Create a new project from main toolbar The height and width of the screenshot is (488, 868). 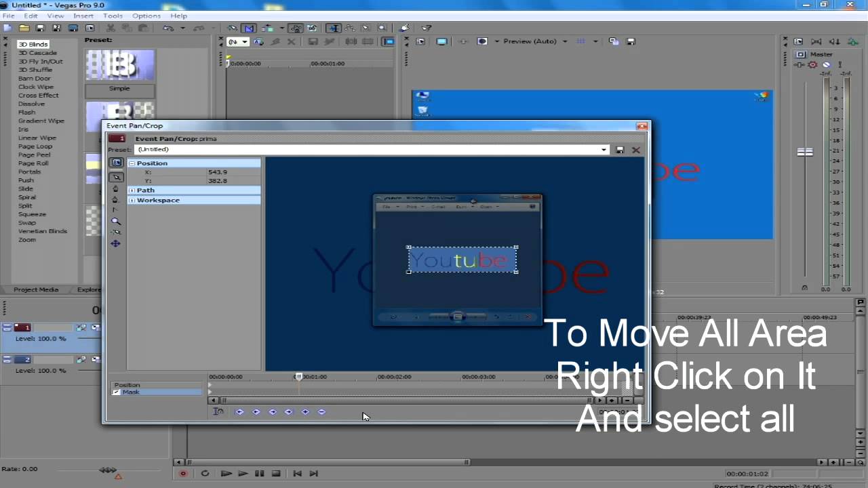coord(7,28)
